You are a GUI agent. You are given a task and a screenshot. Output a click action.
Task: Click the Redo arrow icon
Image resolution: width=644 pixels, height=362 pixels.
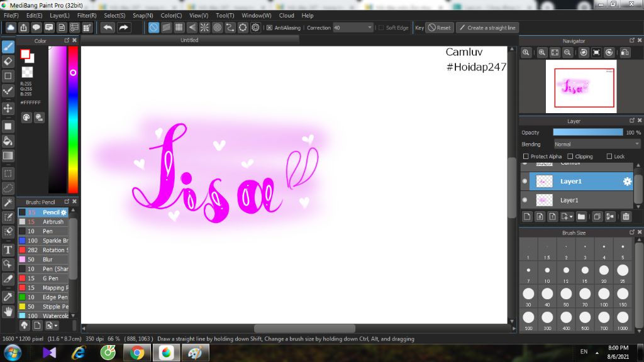point(123,28)
